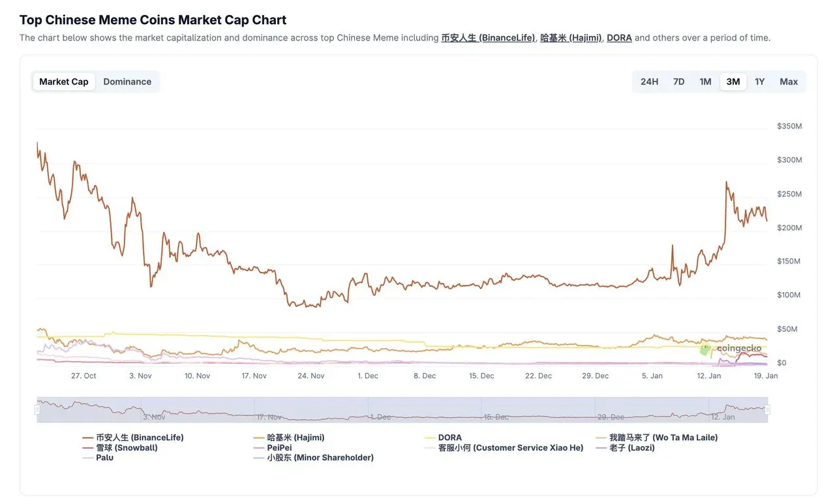Select the Max time range
Viewport: 835px width, 504px height.
[x=788, y=81]
